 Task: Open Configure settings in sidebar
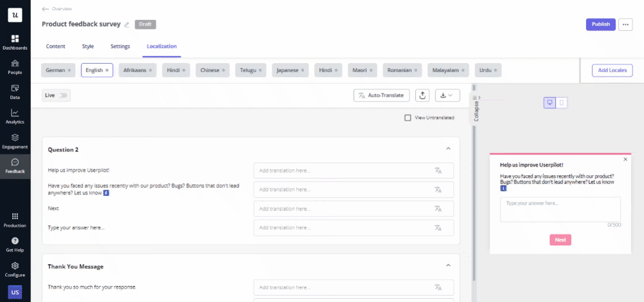(x=15, y=269)
